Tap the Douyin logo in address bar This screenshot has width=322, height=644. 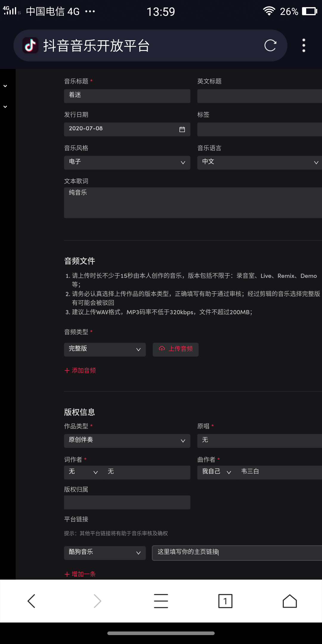tap(30, 45)
